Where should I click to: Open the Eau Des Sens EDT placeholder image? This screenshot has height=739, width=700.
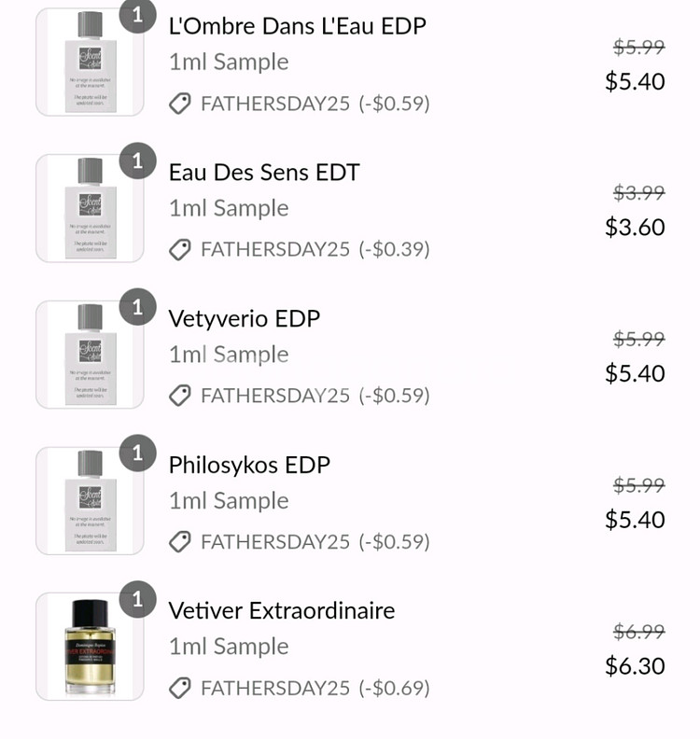tap(90, 208)
